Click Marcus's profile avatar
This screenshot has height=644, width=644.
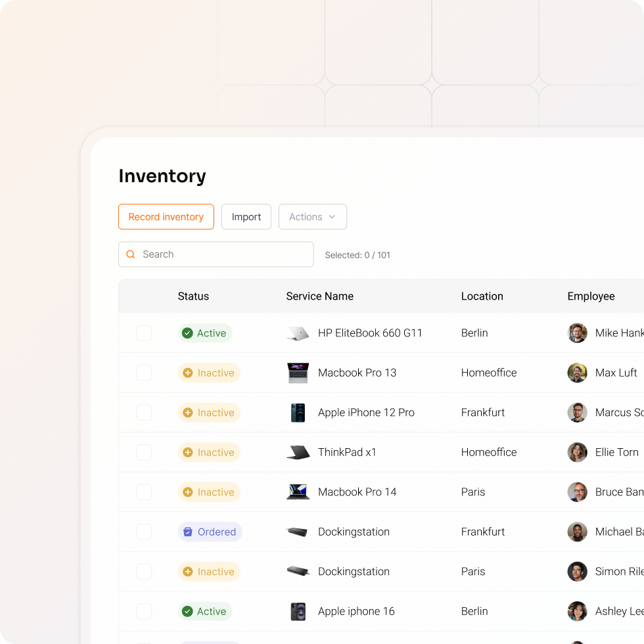click(577, 413)
